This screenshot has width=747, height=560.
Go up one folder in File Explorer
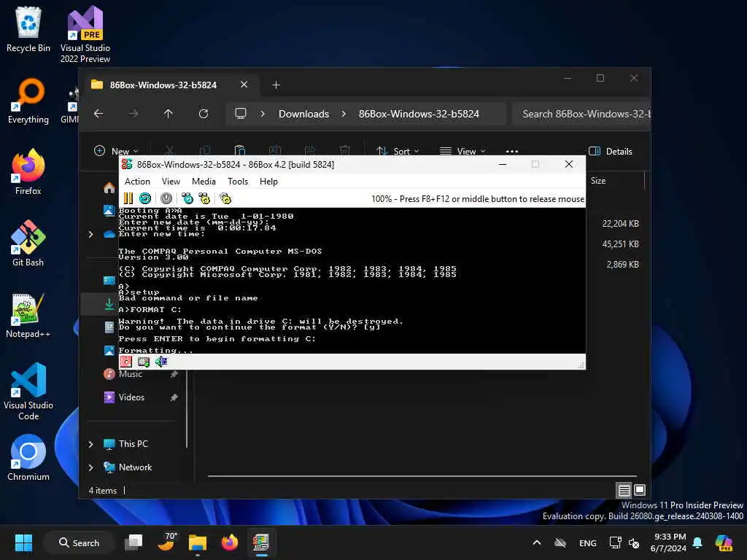169,114
